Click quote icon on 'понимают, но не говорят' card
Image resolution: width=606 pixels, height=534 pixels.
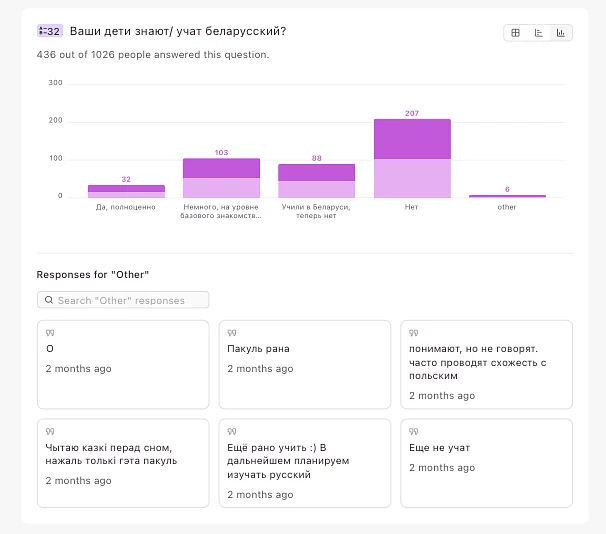coord(414,332)
